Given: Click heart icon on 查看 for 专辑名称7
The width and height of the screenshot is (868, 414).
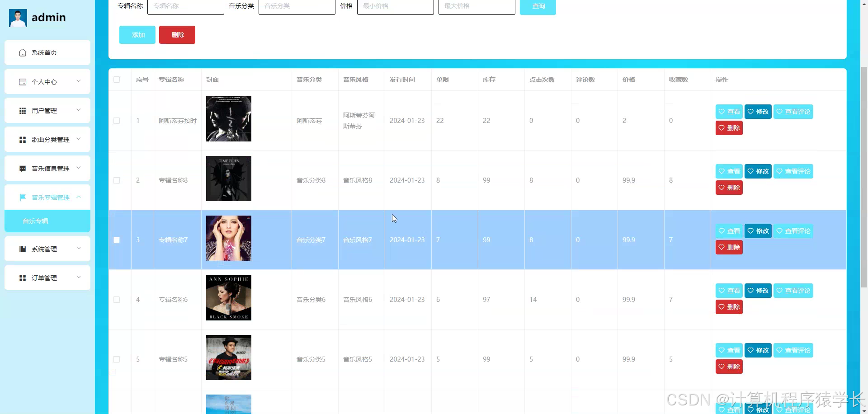Looking at the screenshot, I should [x=722, y=231].
